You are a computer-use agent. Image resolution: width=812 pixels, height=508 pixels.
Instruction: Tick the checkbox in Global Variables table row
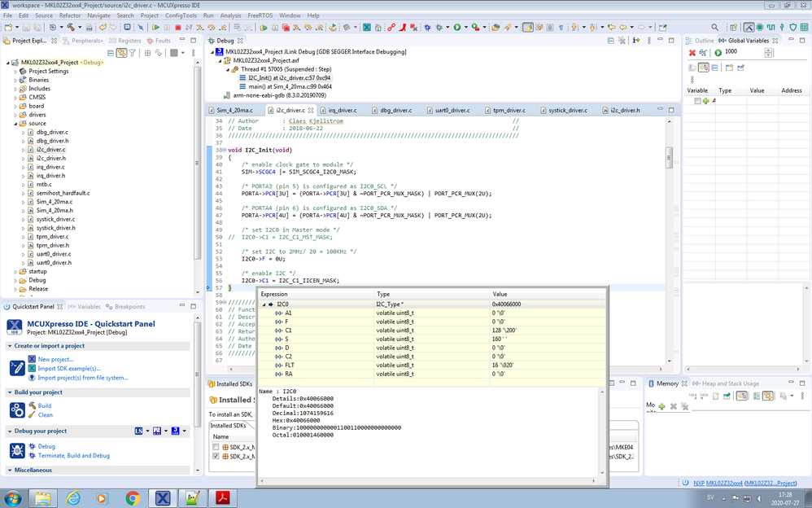pos(697,101)
